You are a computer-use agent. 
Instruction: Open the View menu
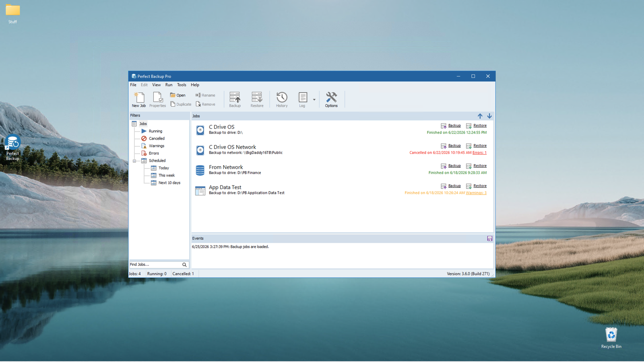pyautogui.click(x=156, y=85)
